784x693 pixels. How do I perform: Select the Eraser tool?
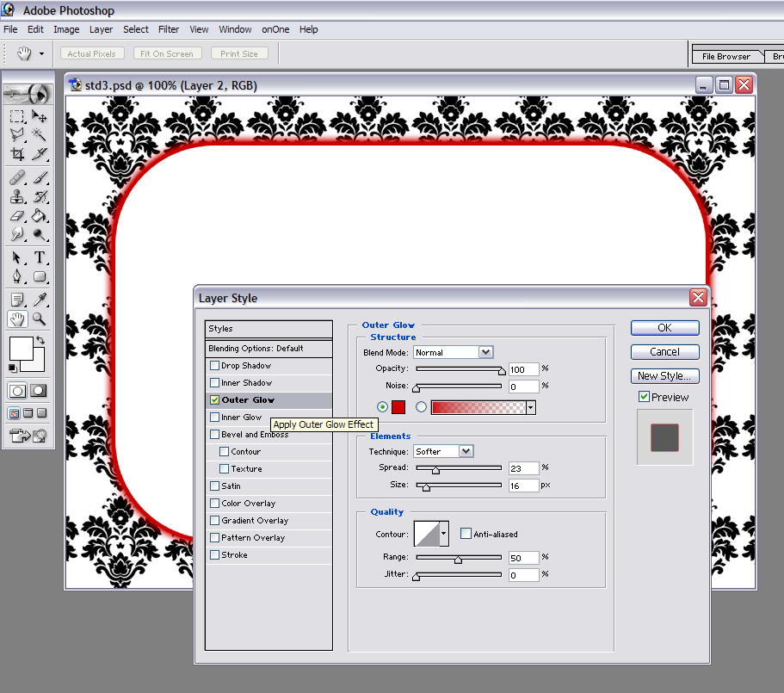[17, 216]
